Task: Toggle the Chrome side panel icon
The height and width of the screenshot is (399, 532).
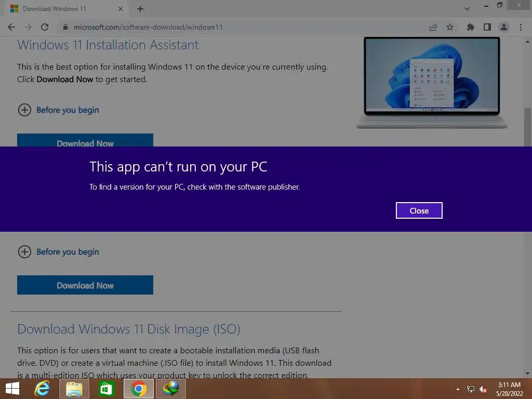Action: (487, 27)
